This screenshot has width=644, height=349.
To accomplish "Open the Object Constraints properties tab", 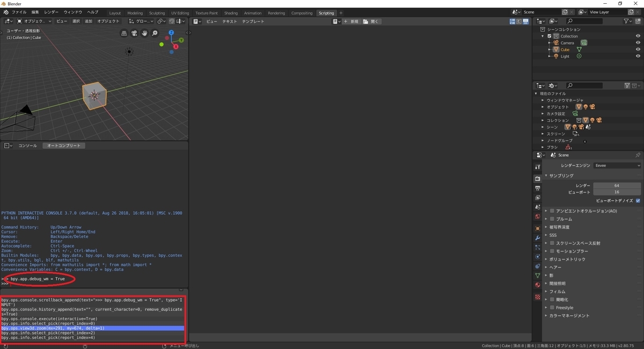I will click(537, 266).
